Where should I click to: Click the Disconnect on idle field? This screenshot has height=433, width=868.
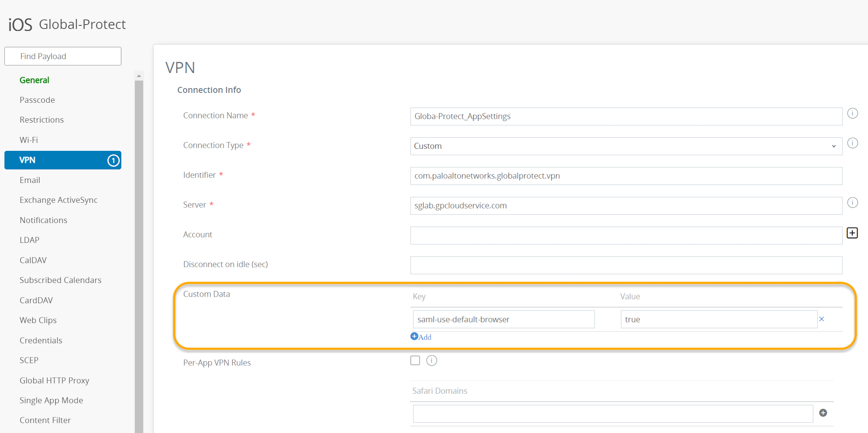coord(626,265)
